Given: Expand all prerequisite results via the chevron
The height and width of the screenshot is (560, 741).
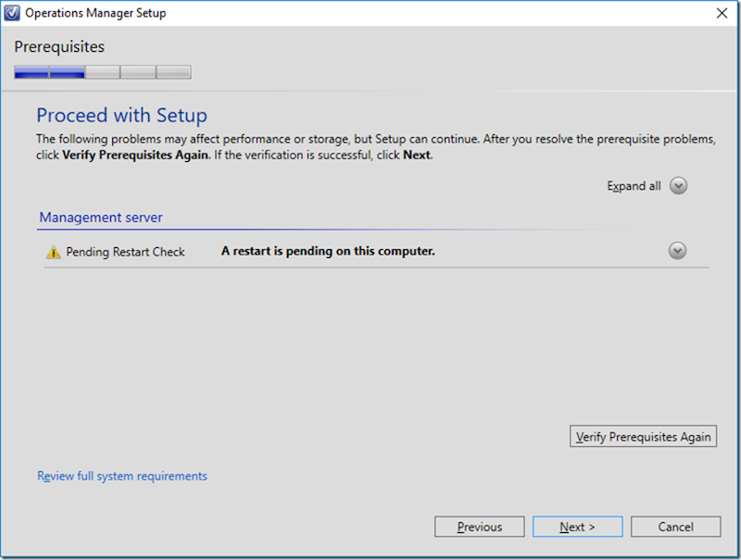Looking at the screenshot, I should point(678,185).
